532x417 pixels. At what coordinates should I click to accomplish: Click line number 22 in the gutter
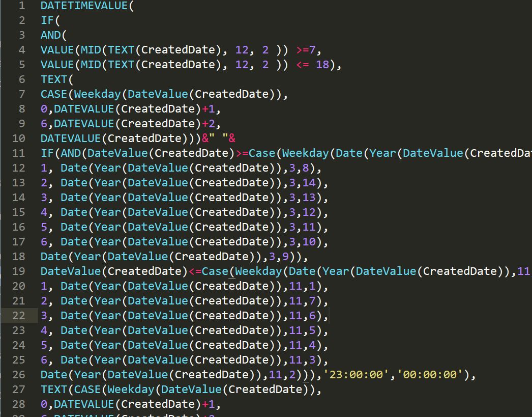(19, 316)
